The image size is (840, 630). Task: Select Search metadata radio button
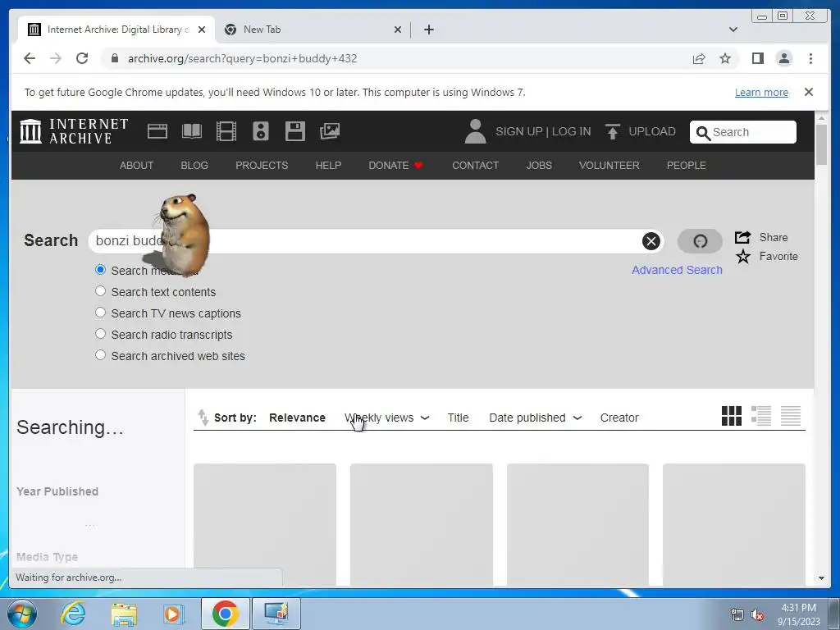(x=100, y=269)
